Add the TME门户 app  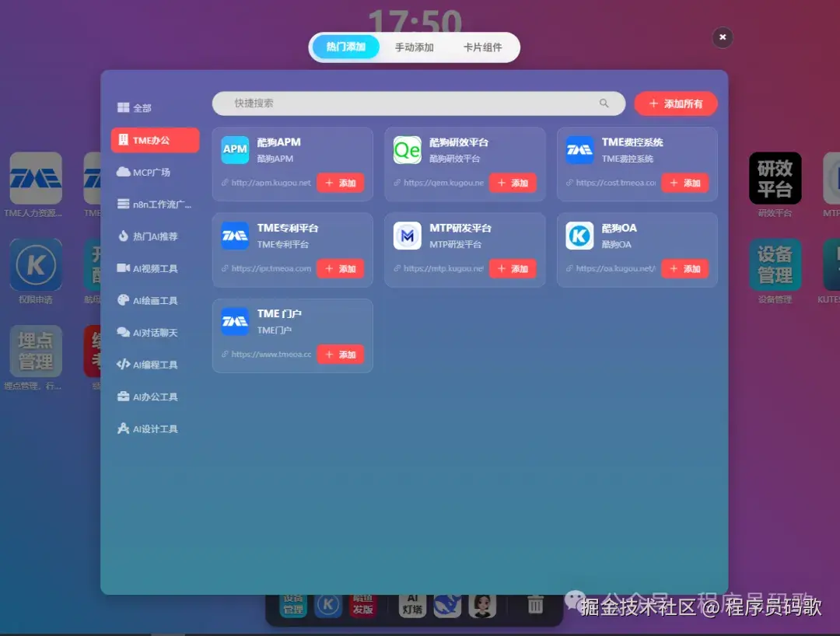click(x=340, y=354)
